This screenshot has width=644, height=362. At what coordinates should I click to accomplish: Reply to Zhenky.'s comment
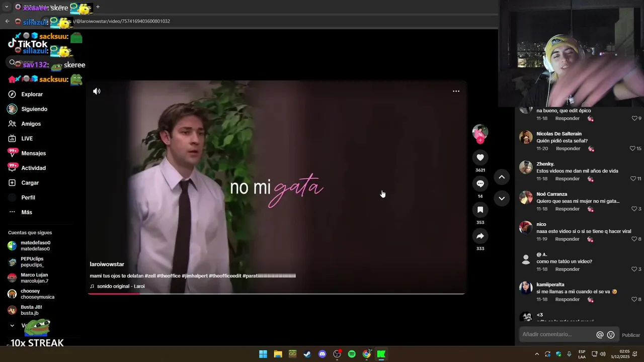(x=568, y=179)
